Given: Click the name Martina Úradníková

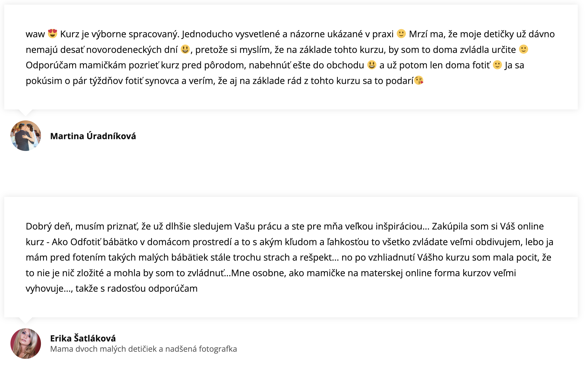Looking at the screenshot, I should [93, 136].
